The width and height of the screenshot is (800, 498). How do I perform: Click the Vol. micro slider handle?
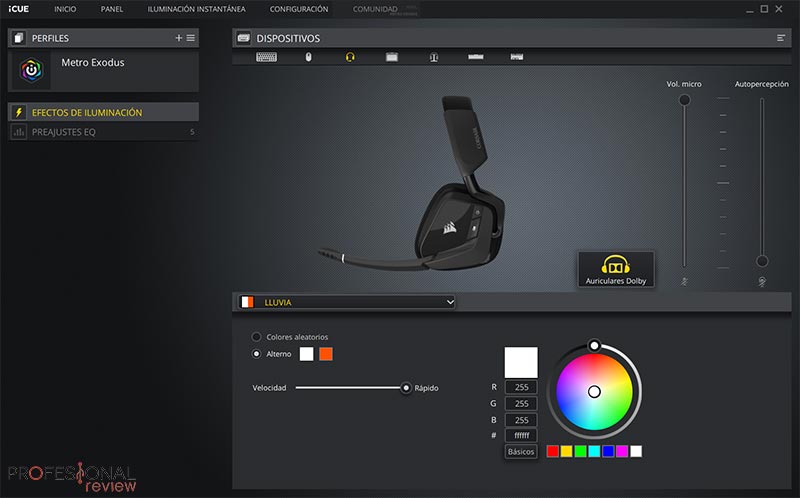pos(684,100)
